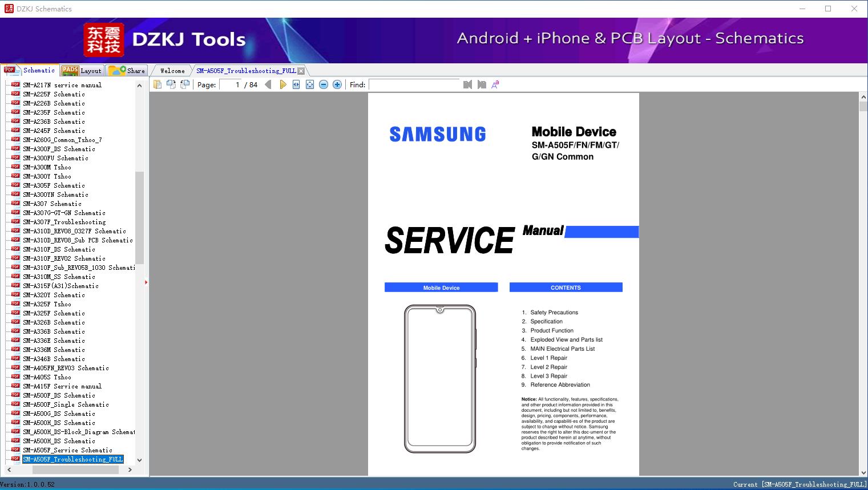
Task: Click PDF icon beside SM-A305F Schematic
Action: 15,185
